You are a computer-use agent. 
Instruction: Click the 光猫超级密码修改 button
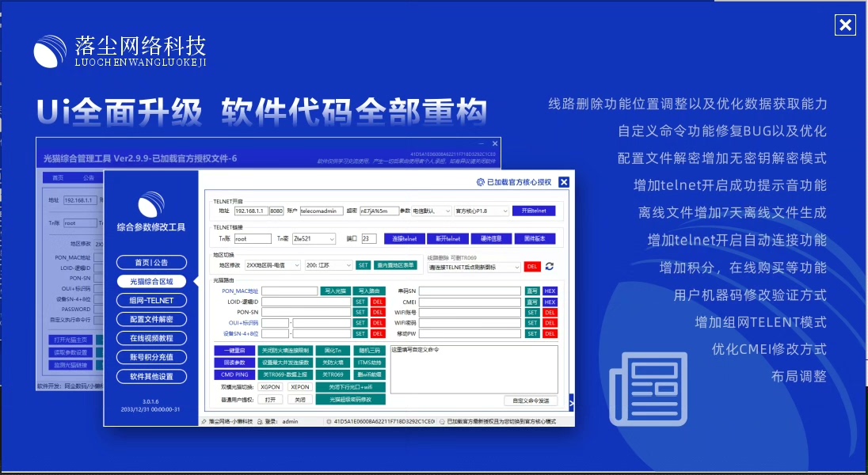click(x=350, y=400)
